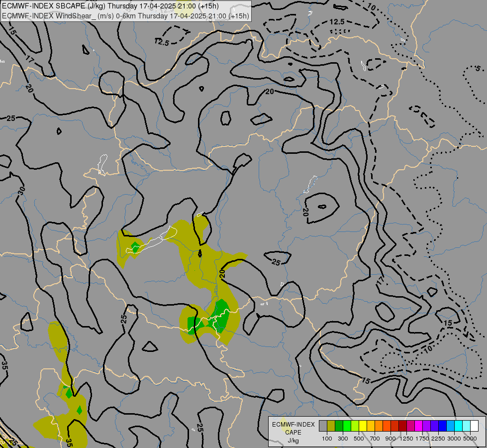Click legend value 1750

[422, 439]
